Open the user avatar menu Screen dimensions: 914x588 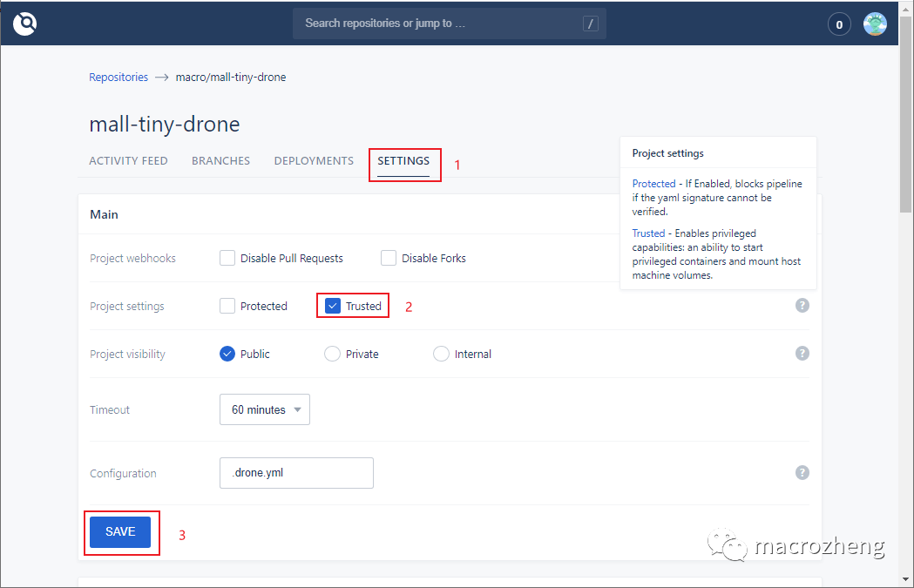(x=875, y=24)
